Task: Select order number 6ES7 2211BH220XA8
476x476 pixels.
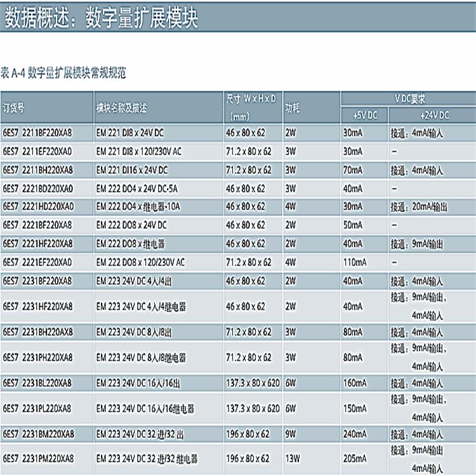Action: 37,170
